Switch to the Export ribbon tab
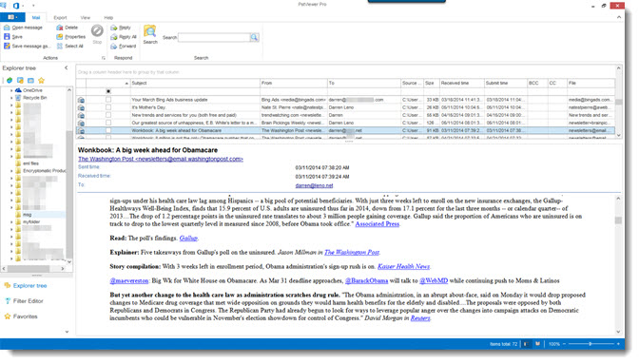 point(60,17)
